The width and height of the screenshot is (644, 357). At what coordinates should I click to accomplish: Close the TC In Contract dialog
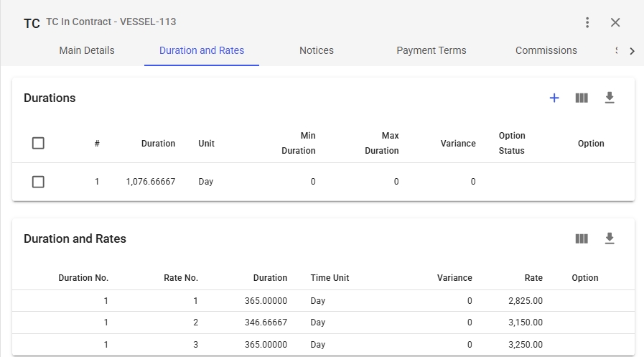[x=615, y=22]
